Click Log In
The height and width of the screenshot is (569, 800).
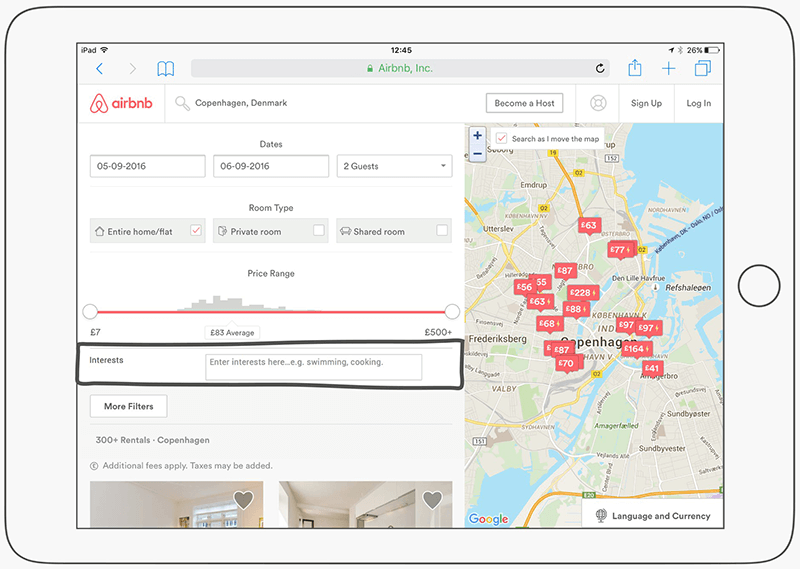pos(698,103)
